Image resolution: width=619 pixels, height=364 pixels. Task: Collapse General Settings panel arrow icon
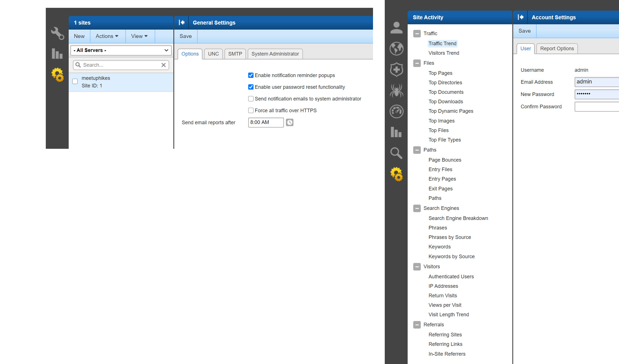(x=181, y=23)
